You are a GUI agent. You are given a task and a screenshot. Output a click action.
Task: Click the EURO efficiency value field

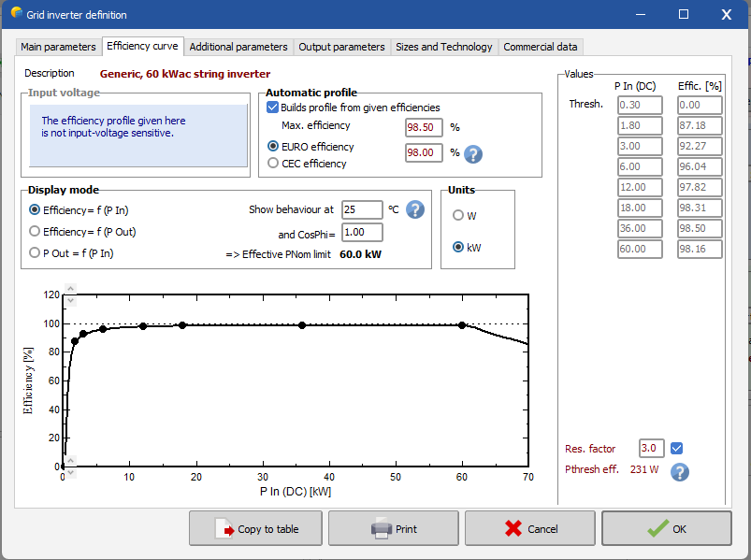[x=424, y=152]
